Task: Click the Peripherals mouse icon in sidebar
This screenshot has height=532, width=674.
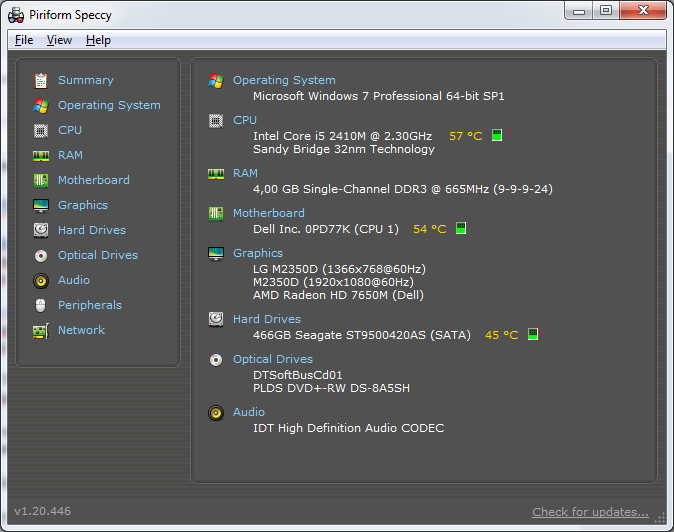Action: click(x=40, y=306)
